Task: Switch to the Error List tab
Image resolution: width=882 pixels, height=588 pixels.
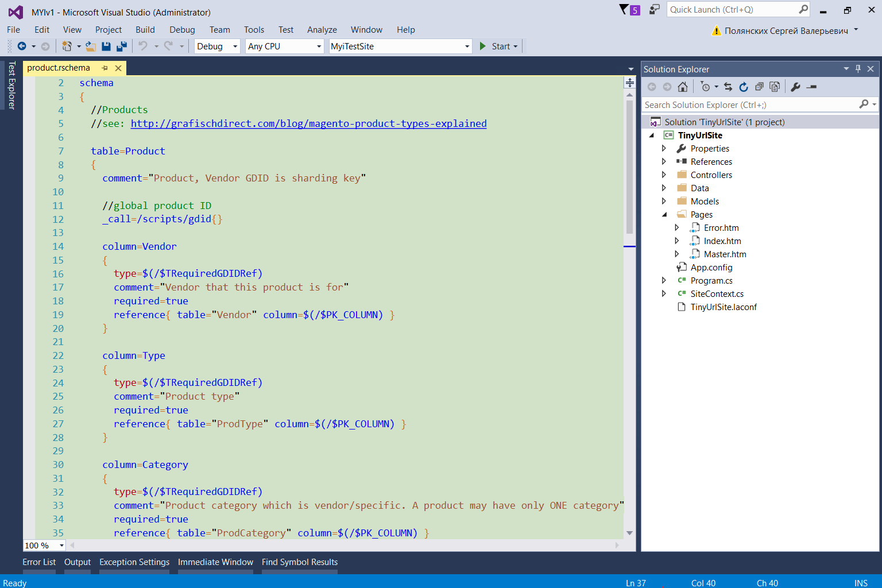Action: click(x=39, y=562)
